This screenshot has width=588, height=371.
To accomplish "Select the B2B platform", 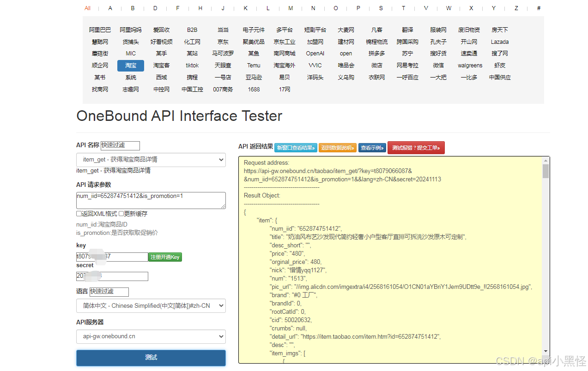I will pos(192,30).
